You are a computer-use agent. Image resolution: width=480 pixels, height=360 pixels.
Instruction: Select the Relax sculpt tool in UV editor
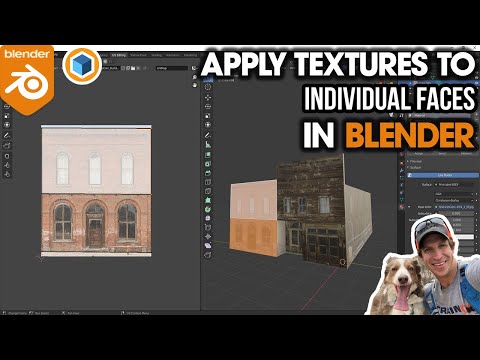tap(7, 165)
